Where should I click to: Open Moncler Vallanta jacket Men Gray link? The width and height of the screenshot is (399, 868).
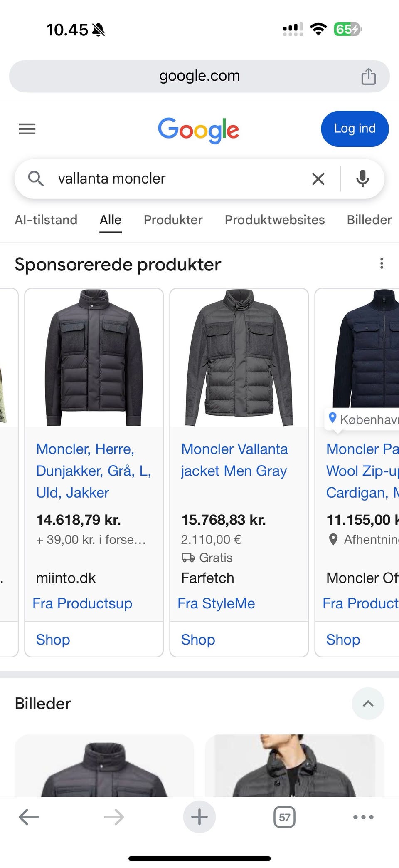[234, 460]
